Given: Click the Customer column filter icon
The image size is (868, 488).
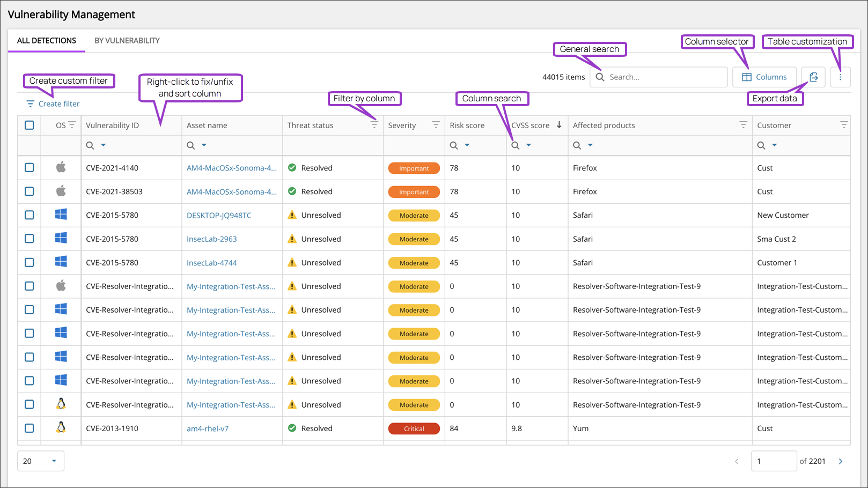Looking at the screenshot, I should (843, 125).
